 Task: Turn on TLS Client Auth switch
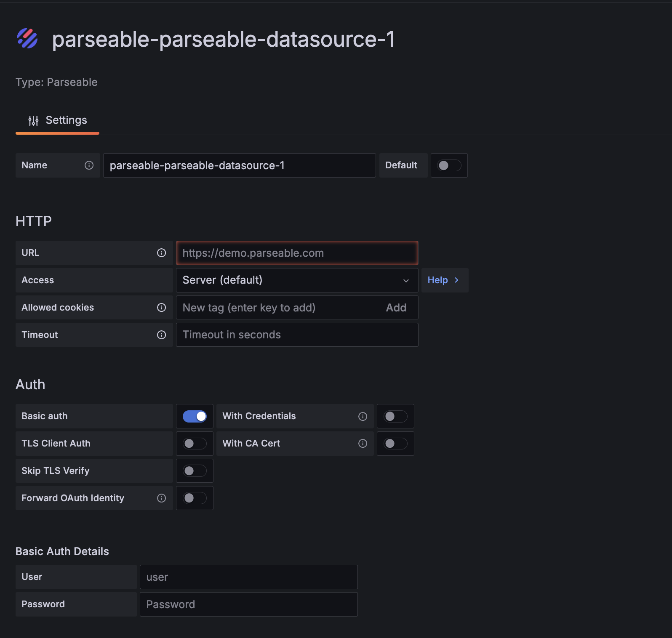195,444
